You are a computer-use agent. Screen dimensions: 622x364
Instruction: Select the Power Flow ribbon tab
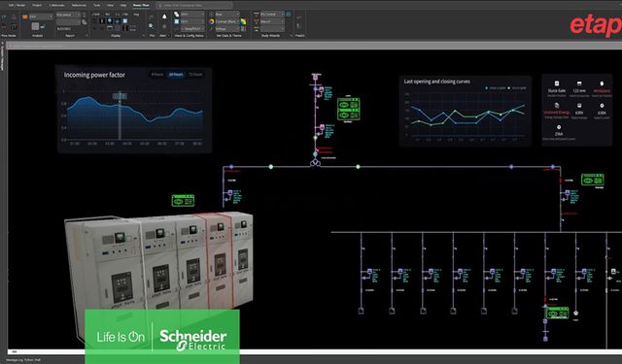pyautogui.click(x=141, y=5)
